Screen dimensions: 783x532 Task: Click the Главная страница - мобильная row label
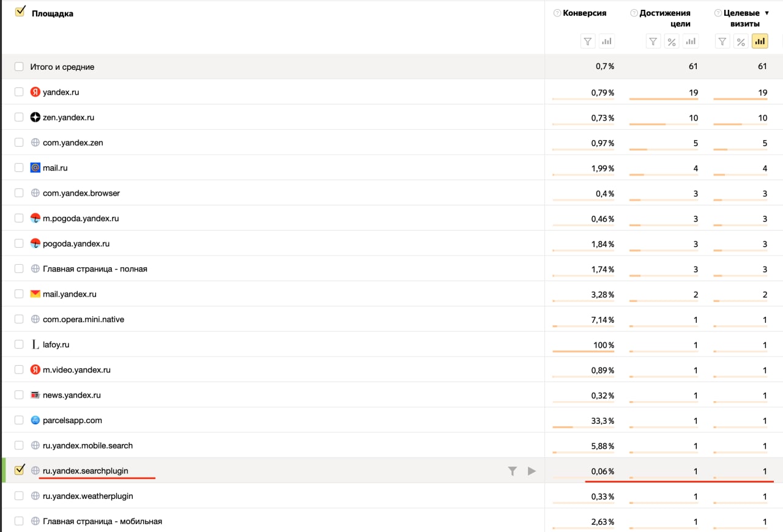point(102,522)
